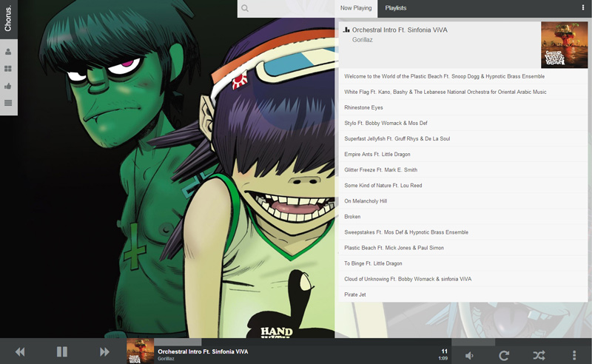Play Pirate Jet track
This screenshot has width=592, height=364.
463,294
